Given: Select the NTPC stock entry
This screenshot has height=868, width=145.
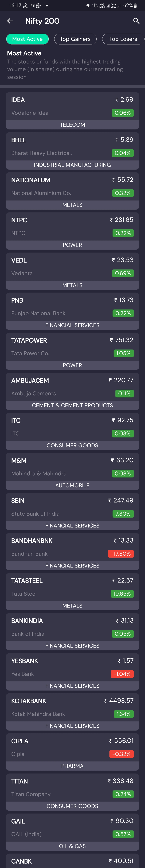Looking at the screenshot, I should coord(72,226).
